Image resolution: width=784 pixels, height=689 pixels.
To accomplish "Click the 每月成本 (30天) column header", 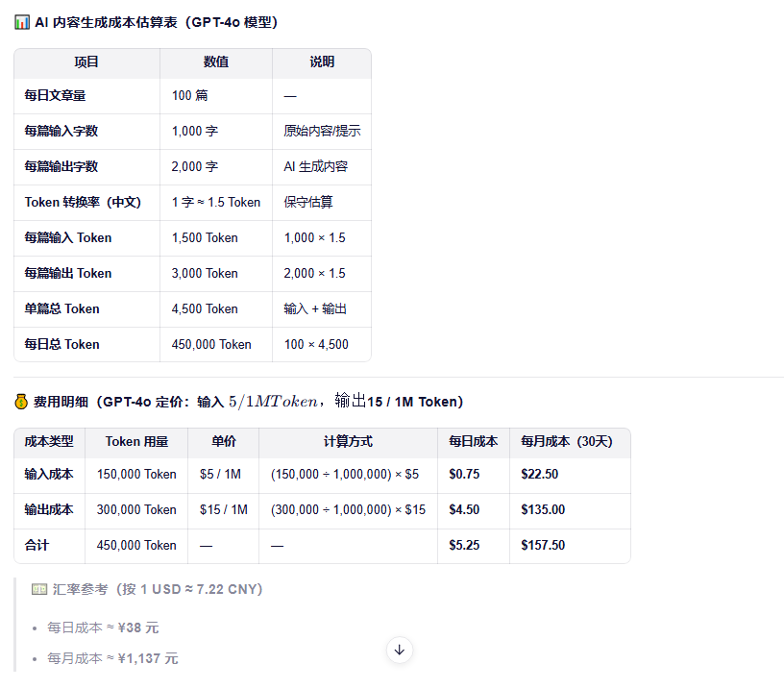I will tap(567, 442).
